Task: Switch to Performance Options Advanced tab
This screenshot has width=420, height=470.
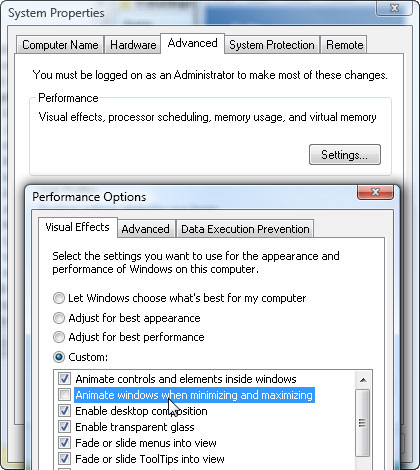Action: coord(146,229)
